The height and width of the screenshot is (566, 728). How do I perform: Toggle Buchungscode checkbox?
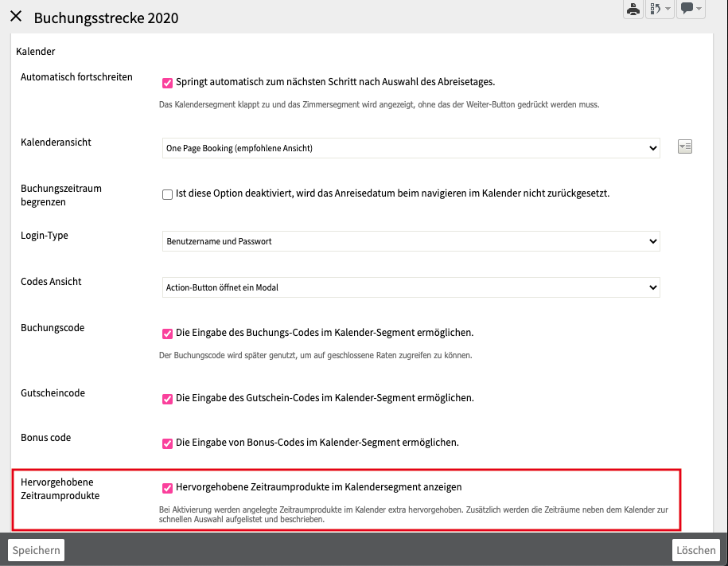click(x=167, y=334)
